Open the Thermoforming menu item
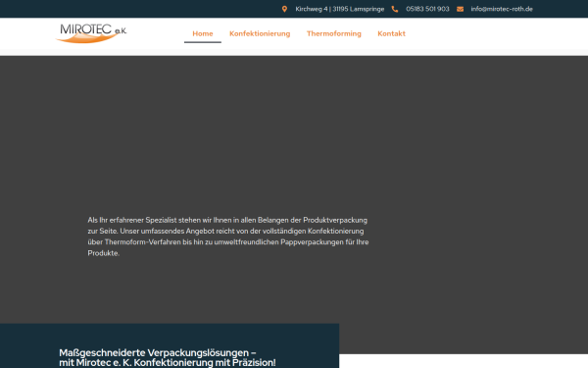 pos(334,33)
